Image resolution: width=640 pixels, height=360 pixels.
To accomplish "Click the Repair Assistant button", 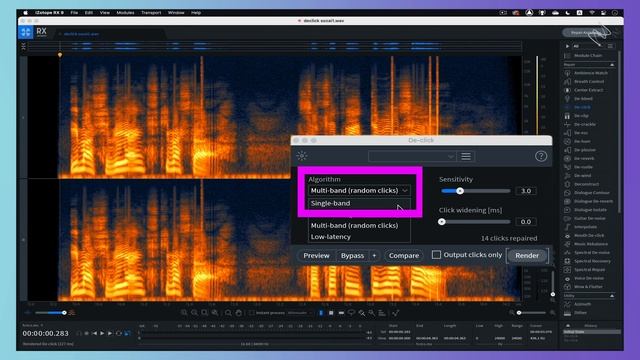I will (x=584, y=33).
